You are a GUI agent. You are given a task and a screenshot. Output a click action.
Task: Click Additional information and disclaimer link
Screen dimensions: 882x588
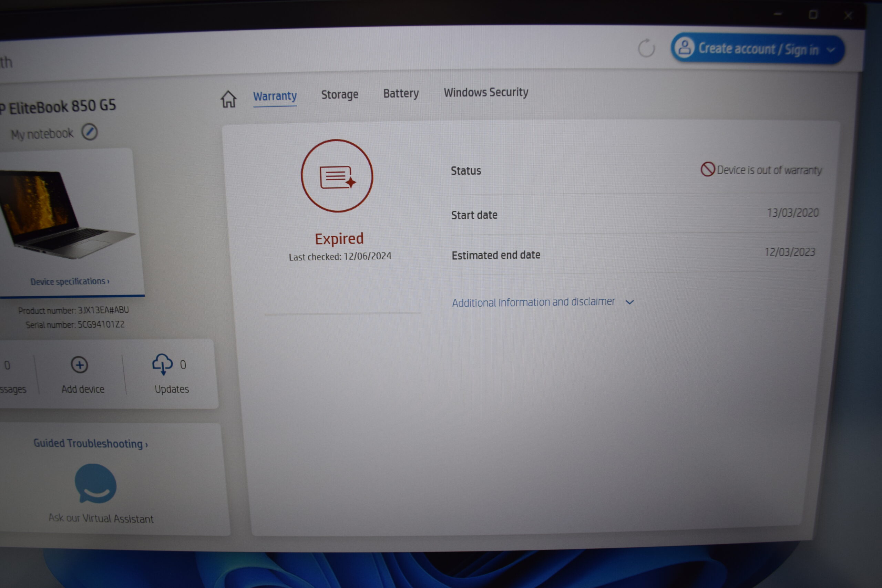(533, 302)
